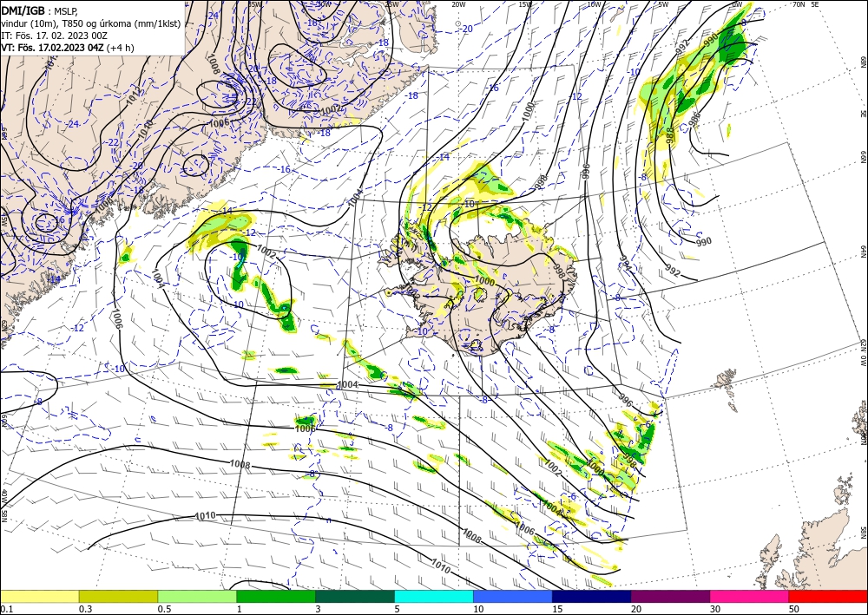Click the legend value '0.3'
This screenshot has width=868, height=615.
click(85, 609)
